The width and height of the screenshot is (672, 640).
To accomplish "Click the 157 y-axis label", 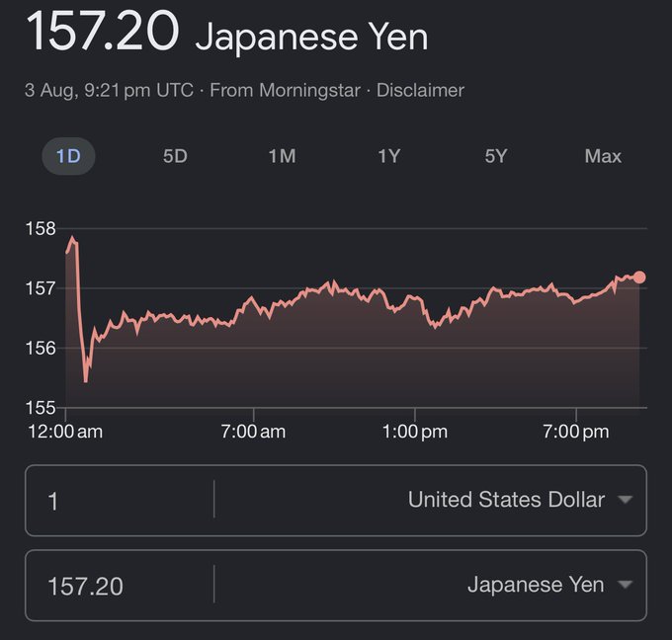I will click(x=41, y=288).
